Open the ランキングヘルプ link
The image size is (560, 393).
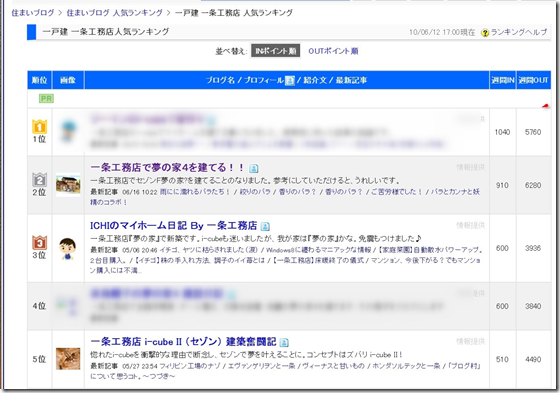coord(519,32)
